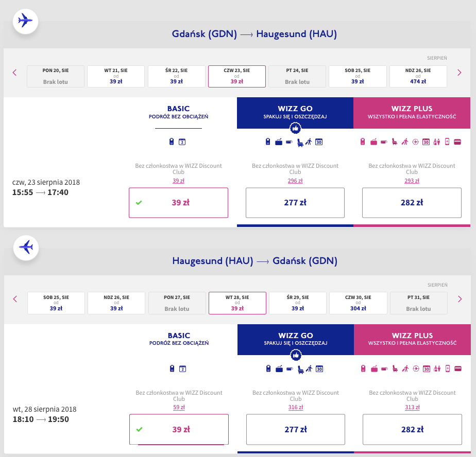This screenshot has width=476, height=457.
Task: Click the outbound flight airplane icon beside Gdańsk (GDN)
Action: click(25, 21)
